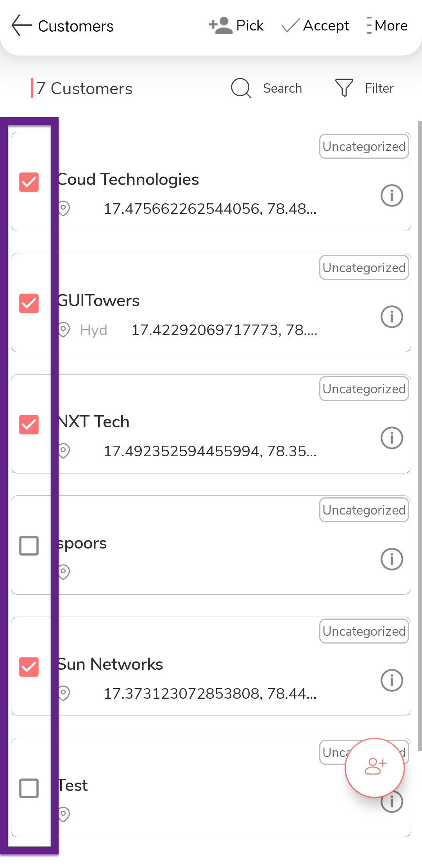The image size is (422, 868).
Task: View info icon for NXT Tech
Action: [392, 438]
